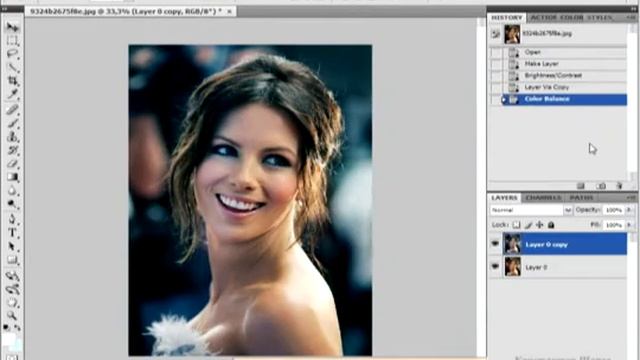Screen dimensions: 640x360
Task: Toggle lock all for layer
Action: (x=551, y=225)
